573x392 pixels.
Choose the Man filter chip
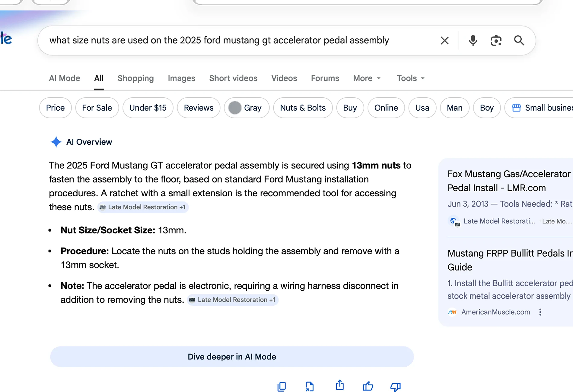click(x=455, y=108)
